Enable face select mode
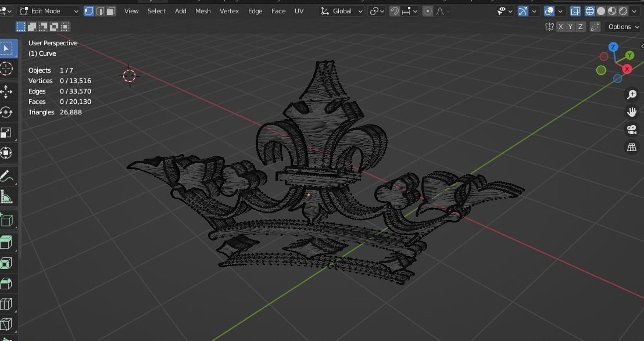 pyautogui.click(x=110, y=11)
